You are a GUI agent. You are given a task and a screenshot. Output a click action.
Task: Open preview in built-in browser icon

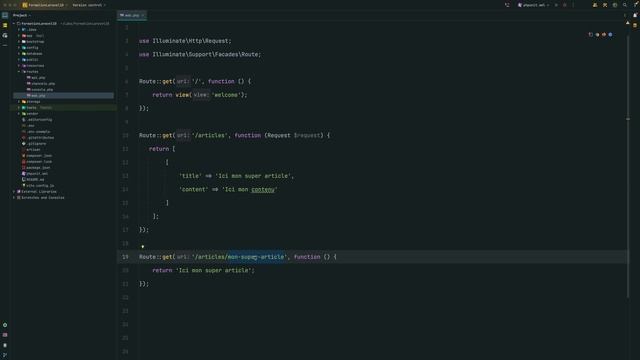(x=591, y=35)
